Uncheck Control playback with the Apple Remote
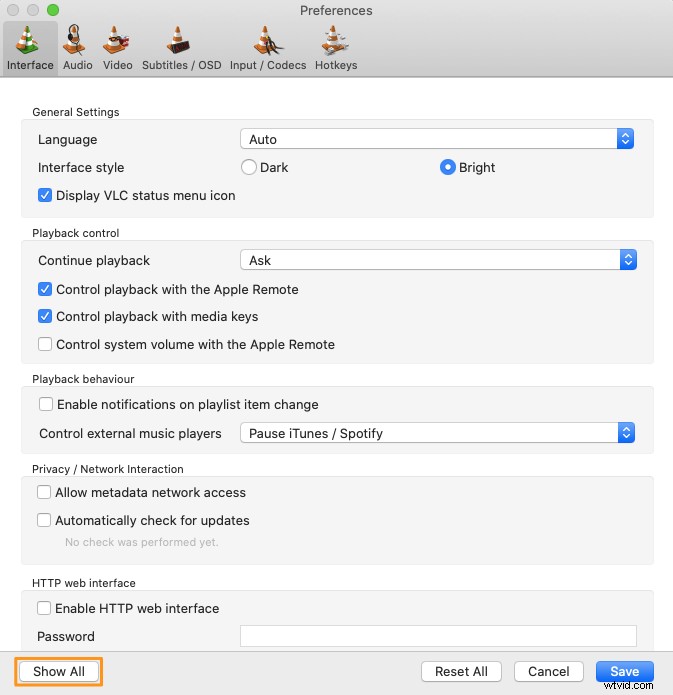The height and width of the screenshot is (695, 673). (45, 289)
